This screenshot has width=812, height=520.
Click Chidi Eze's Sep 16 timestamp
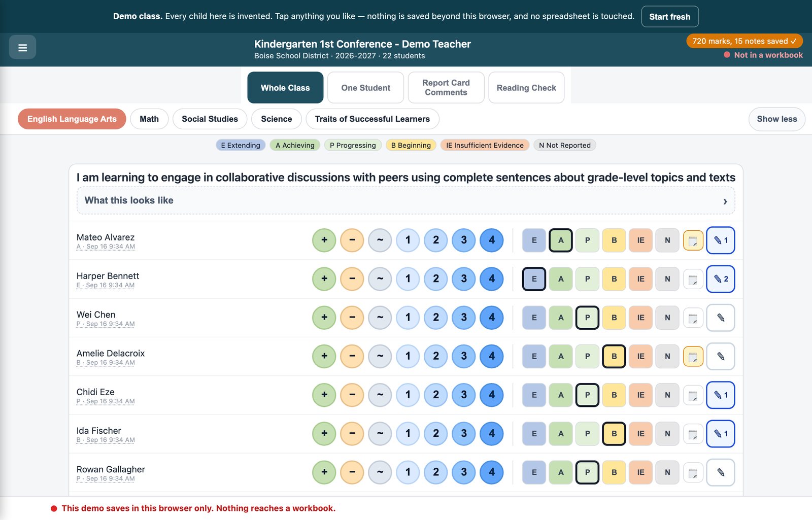tap(106, 401)
